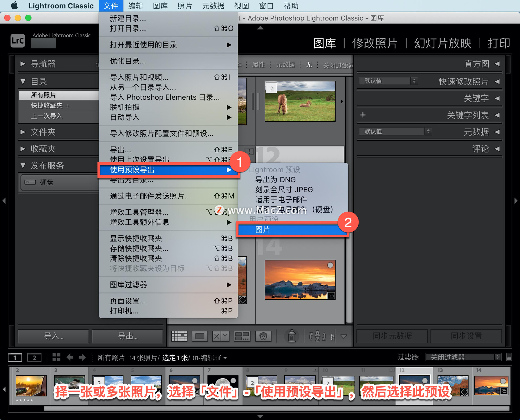Toggle filter switch at filmstrip right
The height and width of the screenshot is (420, 520).
509,357
